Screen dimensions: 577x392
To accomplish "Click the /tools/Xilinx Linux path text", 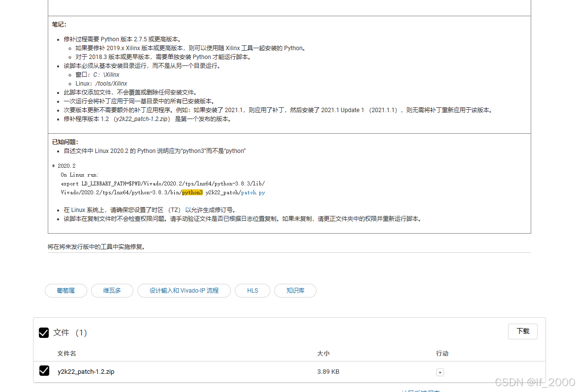I will pos(111,84).
